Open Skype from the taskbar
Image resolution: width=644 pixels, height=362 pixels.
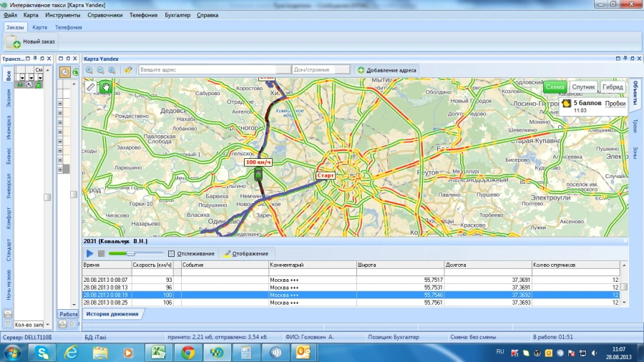pyautogui.click(x=42, y=352)
